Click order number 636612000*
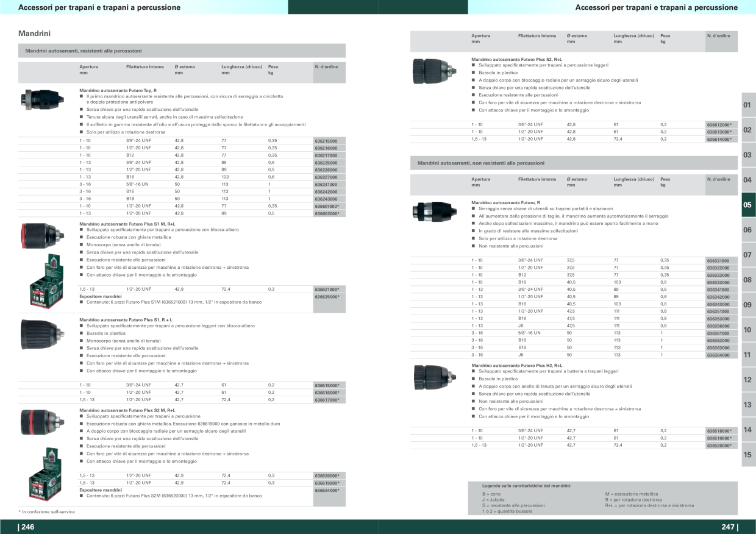The height and width of the screenshot is (534, 756). 719,125
